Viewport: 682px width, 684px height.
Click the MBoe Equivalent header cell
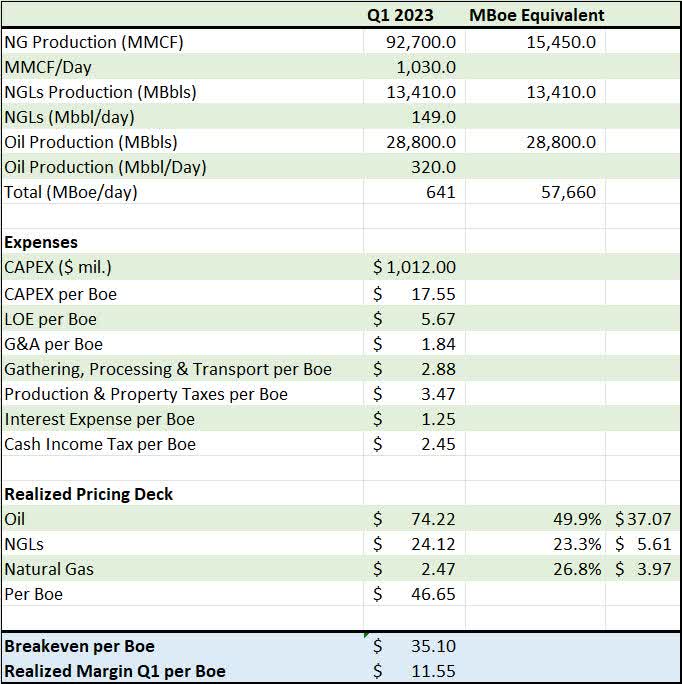pos(535,15)
